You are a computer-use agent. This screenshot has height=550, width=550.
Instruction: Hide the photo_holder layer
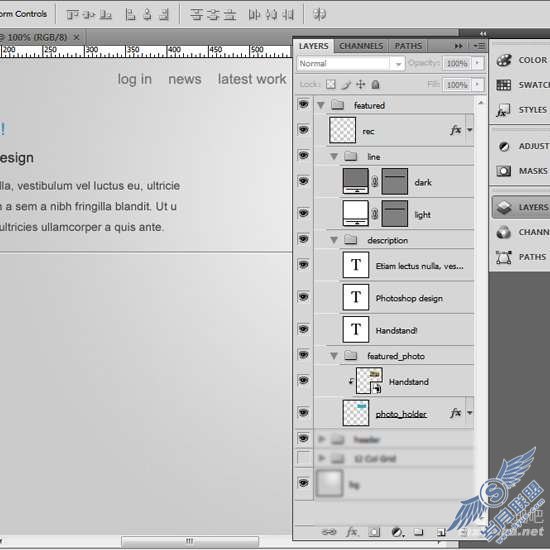pos(303,412)
